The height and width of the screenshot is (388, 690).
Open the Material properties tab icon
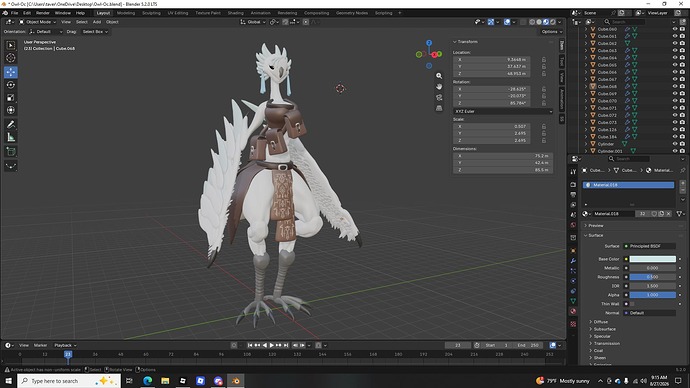[x=573, y=311]
